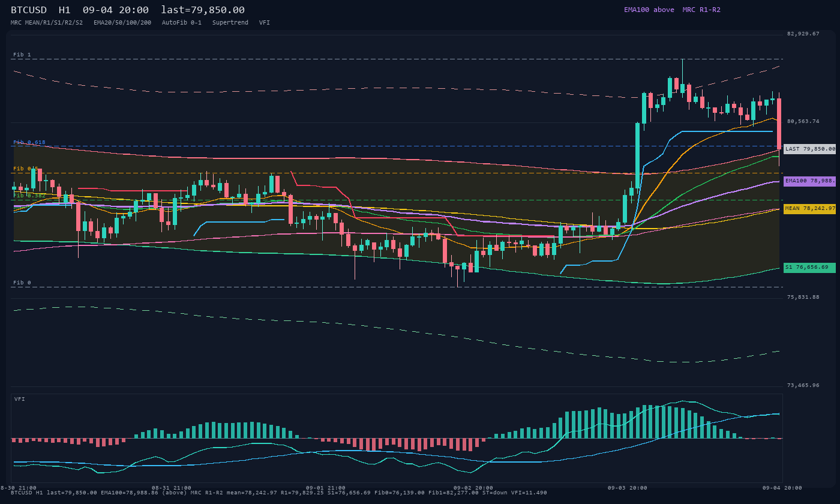Click the VFI title inside the lower panel
The height and width of the screenshot is (504, 840).
20,399
